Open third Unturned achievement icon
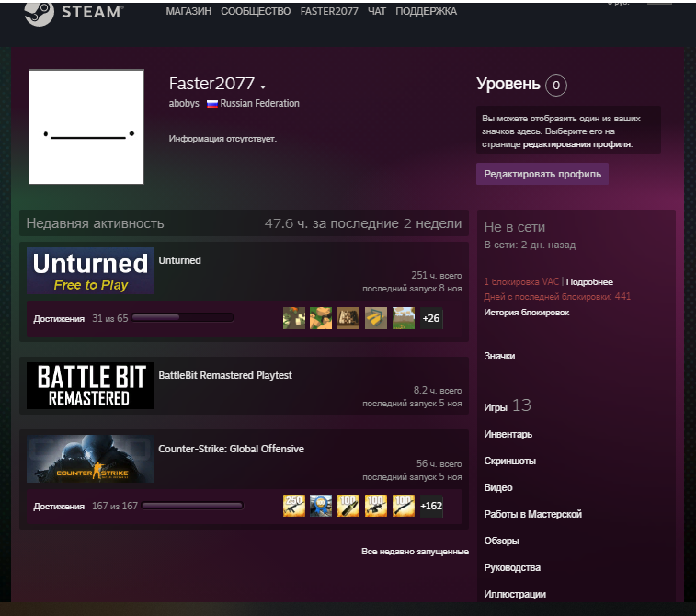Viewport: 696px width, 616px height. click(348, 318)
